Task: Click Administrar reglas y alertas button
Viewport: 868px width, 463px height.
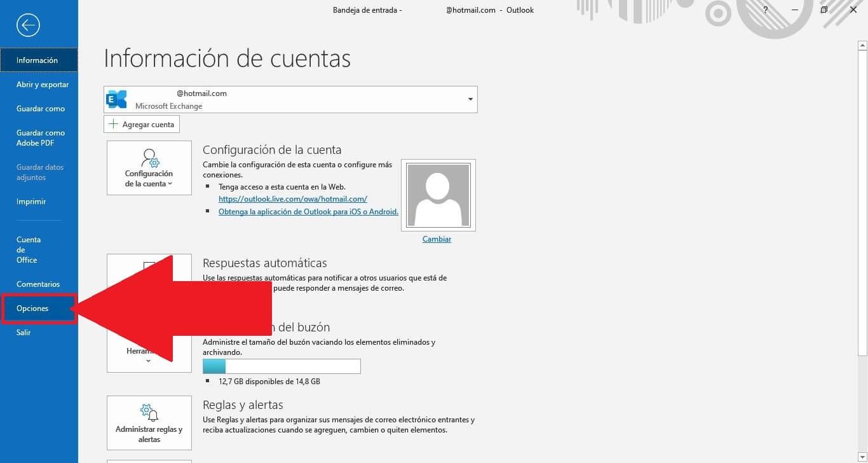Action: point(149,422)
